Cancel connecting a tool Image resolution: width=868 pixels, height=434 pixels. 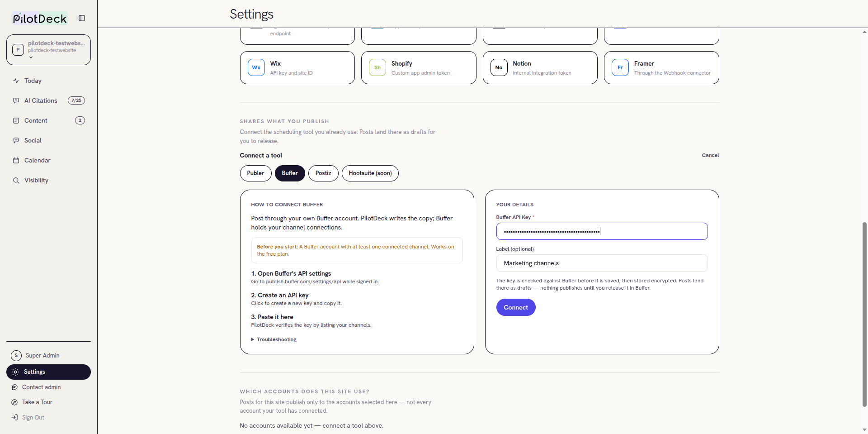coord(710,155)
